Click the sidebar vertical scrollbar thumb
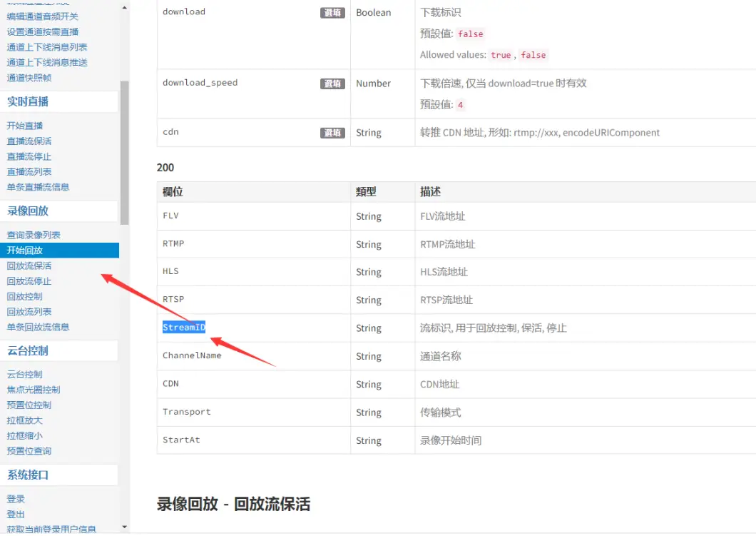The height and width of the screenshot is (536, 756). pyautogui.click(x=125, y=152)
